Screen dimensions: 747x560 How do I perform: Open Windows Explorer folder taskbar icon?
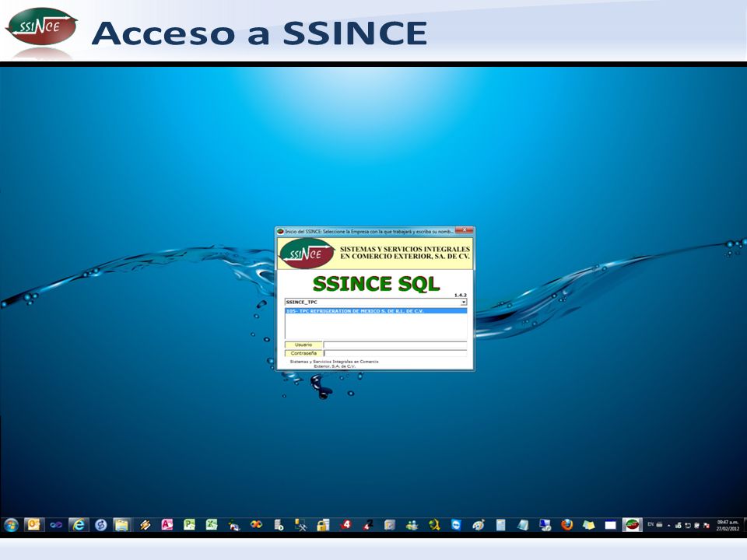122,525
